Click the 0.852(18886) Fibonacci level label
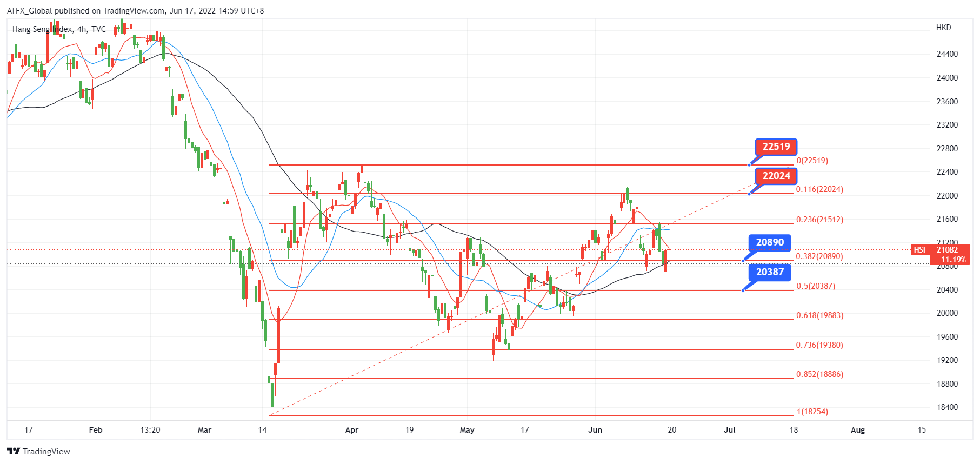Screen dimensions: 980x463 coord(819,374)
